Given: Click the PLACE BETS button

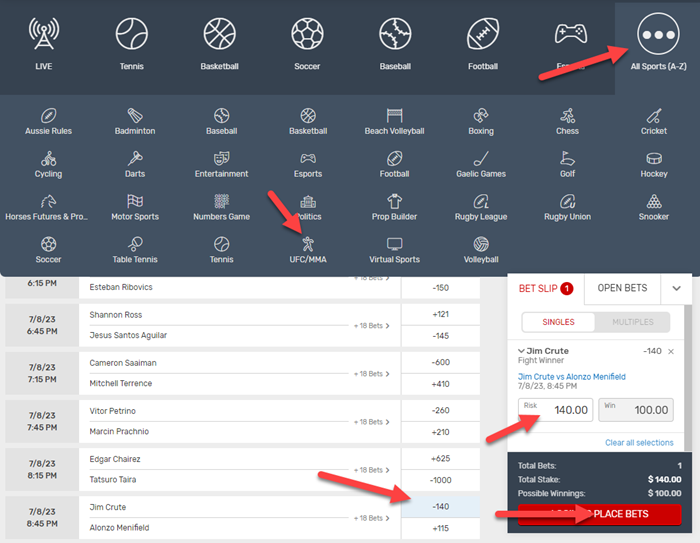Looking at the screenshot, I should [599, 514].
